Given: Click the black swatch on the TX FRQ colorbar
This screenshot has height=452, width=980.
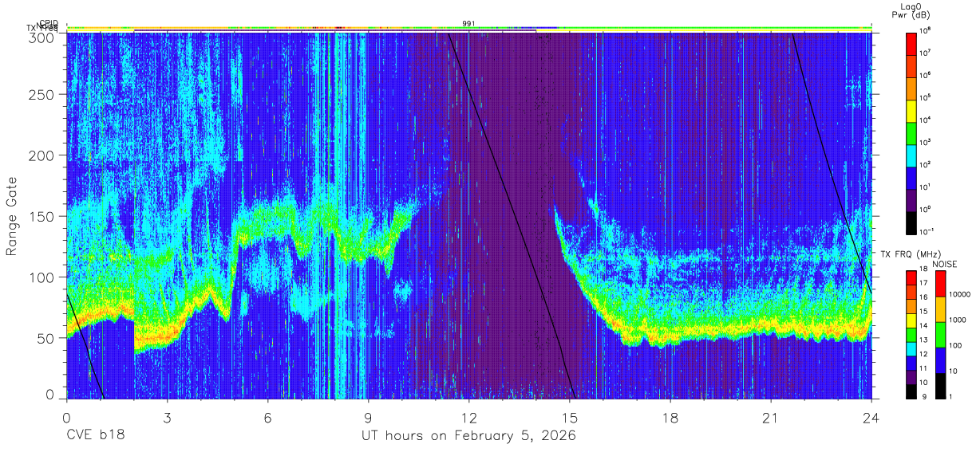Looking at the screenshot, I should [911, 391].
